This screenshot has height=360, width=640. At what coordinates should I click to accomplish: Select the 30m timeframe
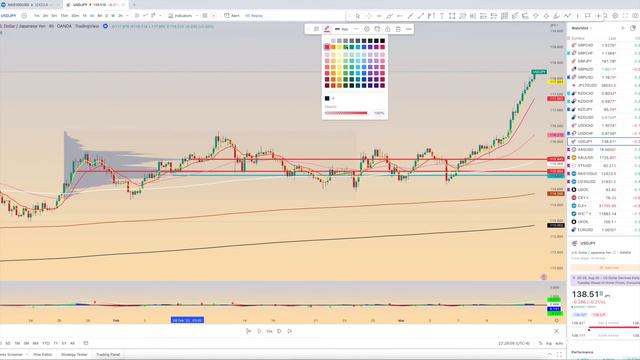point(75,16)
